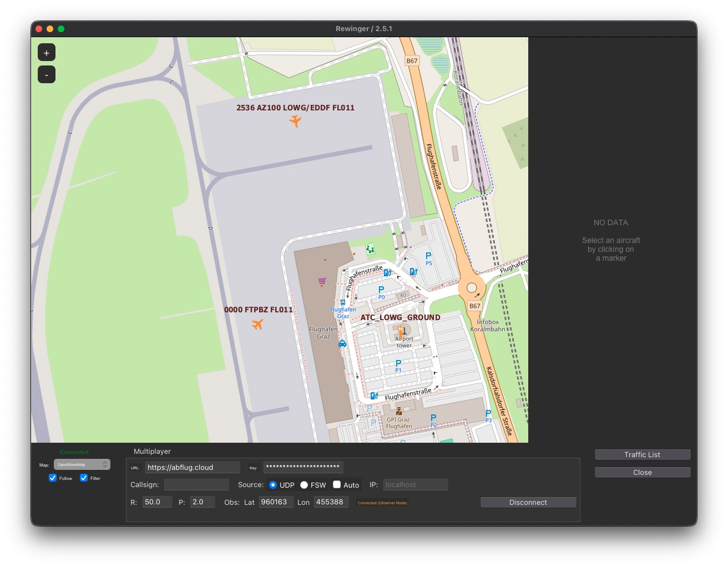Select the aircraft marker 2536 AZ100
728x567 pixels.
tap(296, 121)
